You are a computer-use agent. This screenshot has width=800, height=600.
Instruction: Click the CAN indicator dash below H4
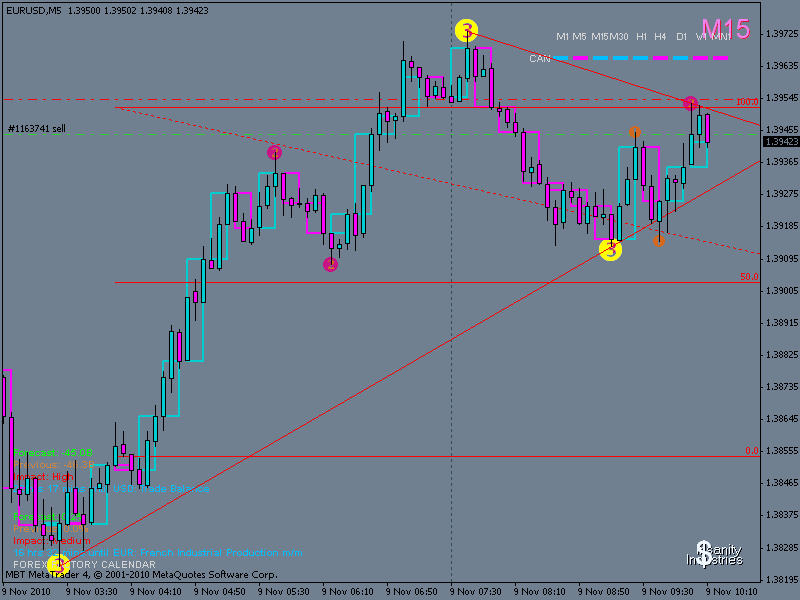click(661, 58)
